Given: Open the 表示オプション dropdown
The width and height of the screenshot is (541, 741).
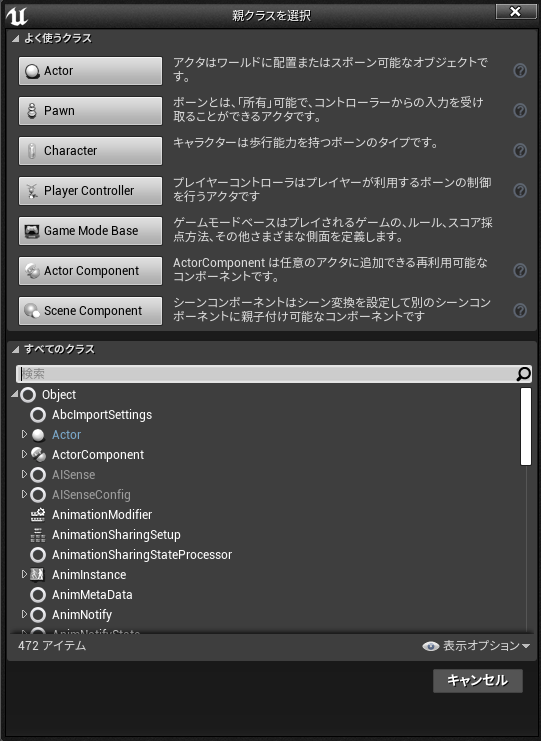Looking at the screenshot, I should pos(476,646).
